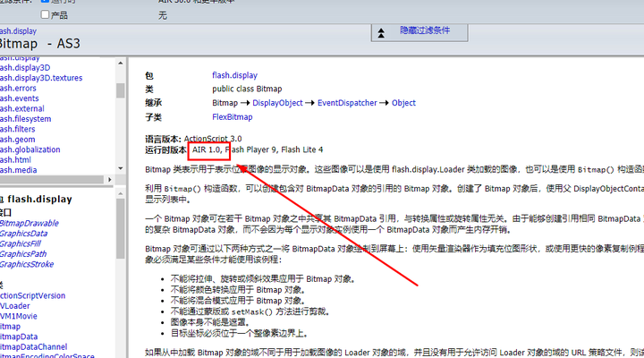Click the 'ActionScript 3.0' language version text

point(213,139)
